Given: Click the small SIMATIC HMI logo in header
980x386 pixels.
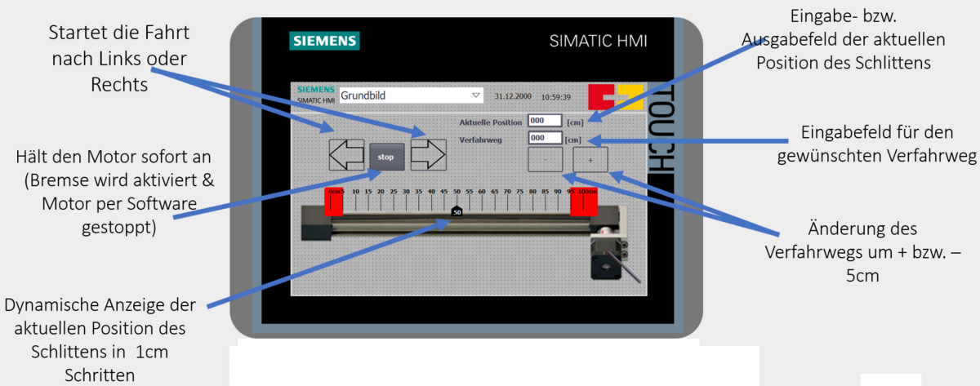Looking at the screenshot, I should [x=315, y=95].
